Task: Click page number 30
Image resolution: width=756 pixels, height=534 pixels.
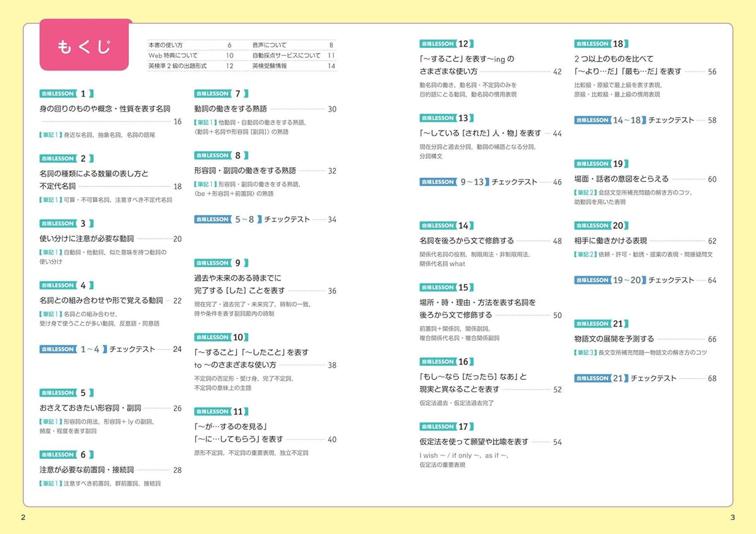Action: click(332, 109)
